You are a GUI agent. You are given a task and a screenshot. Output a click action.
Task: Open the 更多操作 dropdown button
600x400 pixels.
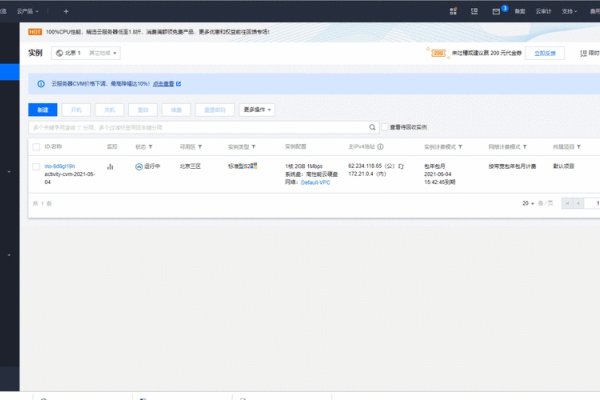[x=257, y=110]
